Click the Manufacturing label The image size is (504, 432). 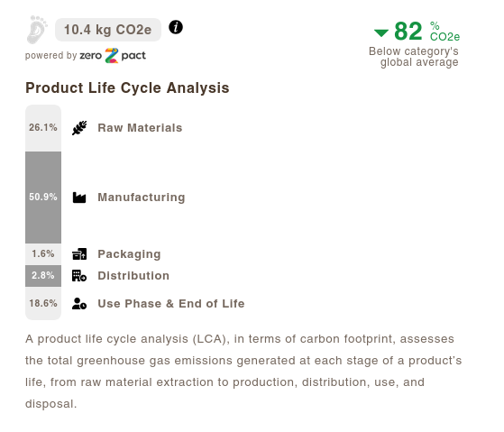(142, 198)
